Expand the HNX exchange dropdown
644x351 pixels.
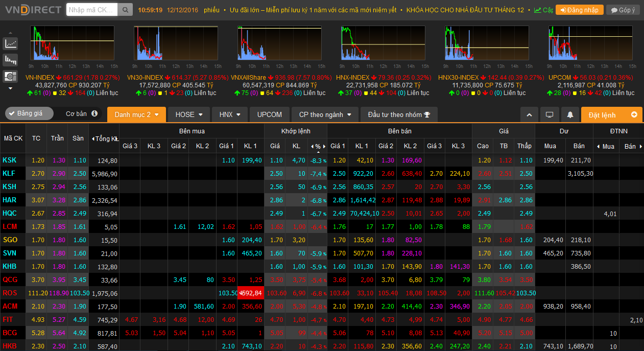[230, 115]
